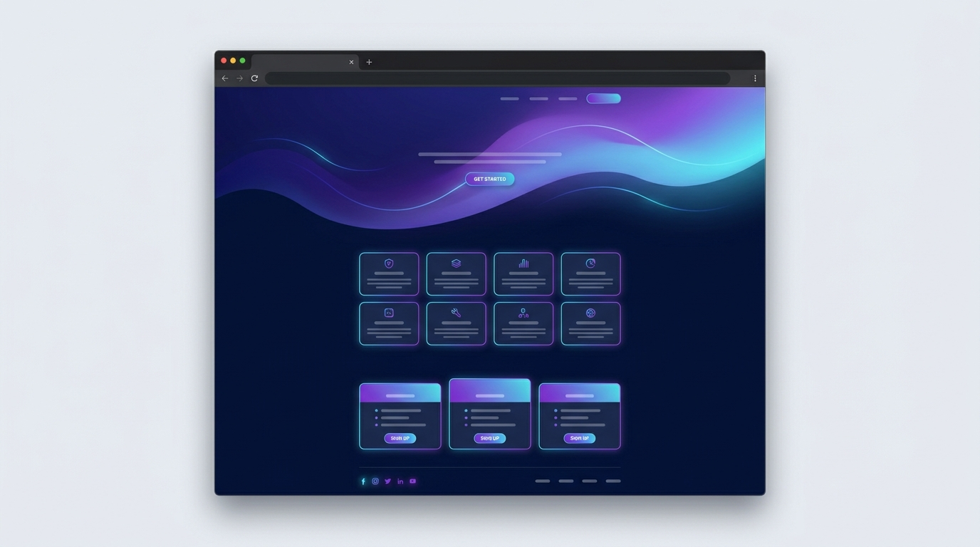Click the third navigation link placeholder
This screenshot has width=980, height=547.
568,99
